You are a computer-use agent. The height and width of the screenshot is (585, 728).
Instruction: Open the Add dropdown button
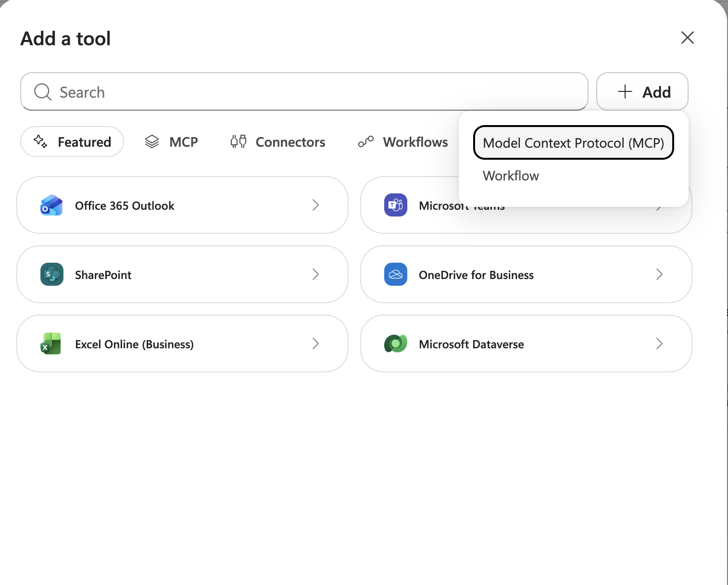pos(642,91)
